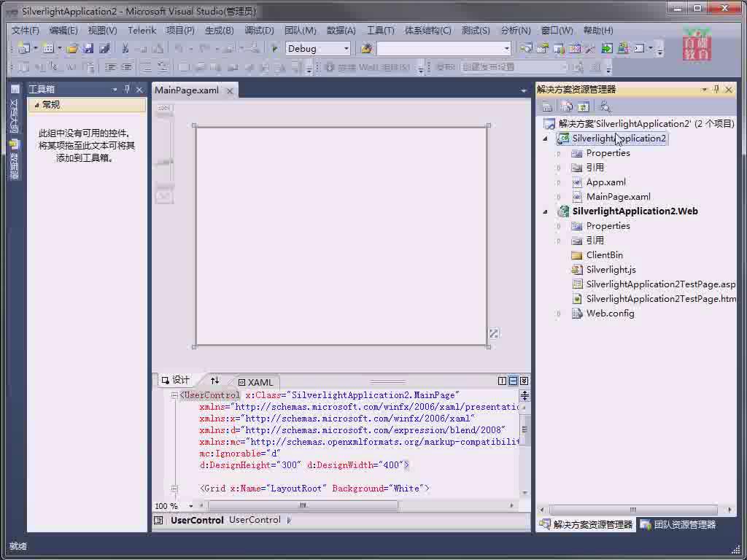This screenshot has width=747, height=560.
Task: Swap the design and XAML panes
Action: point(215,381)
